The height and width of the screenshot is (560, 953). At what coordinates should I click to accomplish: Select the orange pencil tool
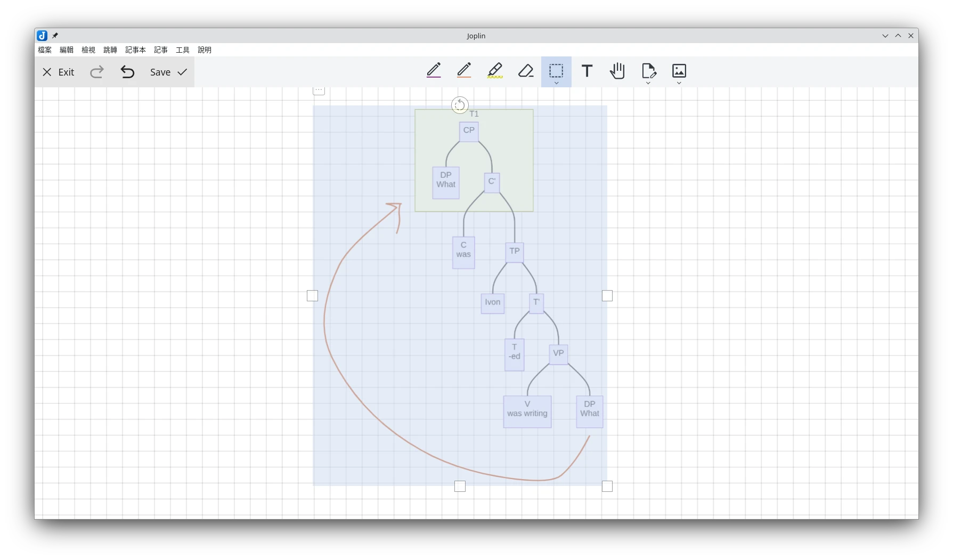464,70
